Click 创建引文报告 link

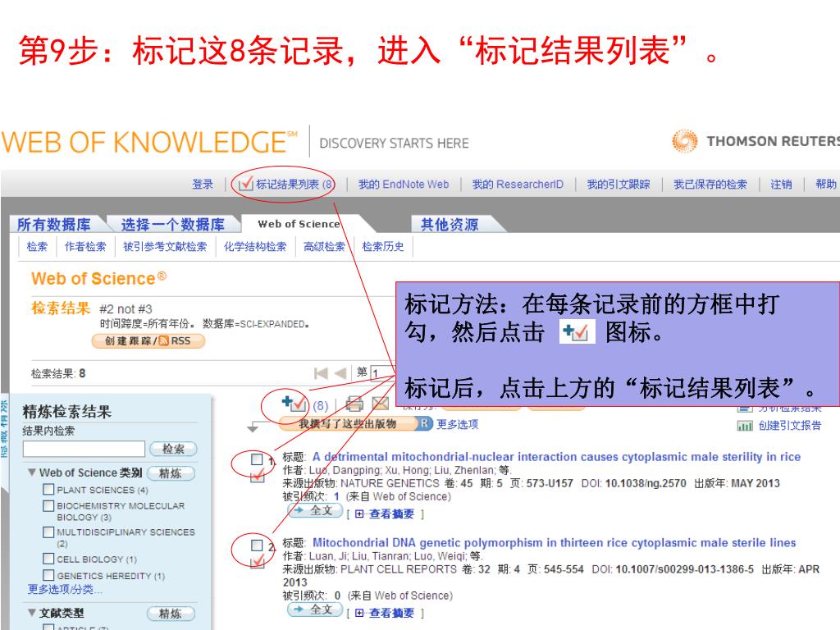pos(790,426)
